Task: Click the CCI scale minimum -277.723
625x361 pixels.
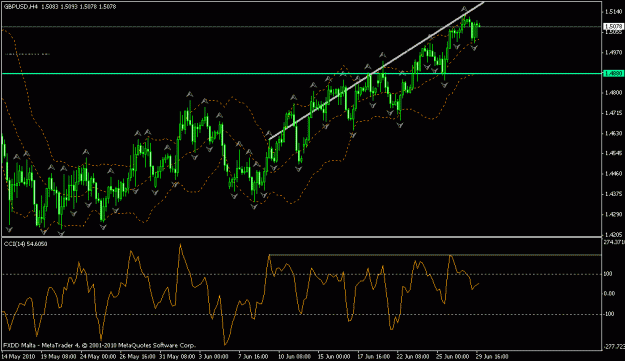Action: pyautogui.click(x=614, y=347)
